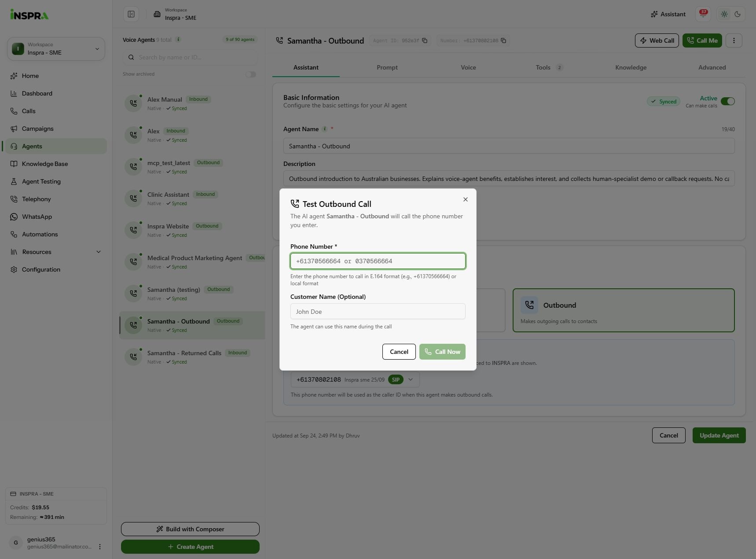The height and width of the screenshot is (559, 756).
Task: Click the Call Now button
Action: tap(442, 352)
